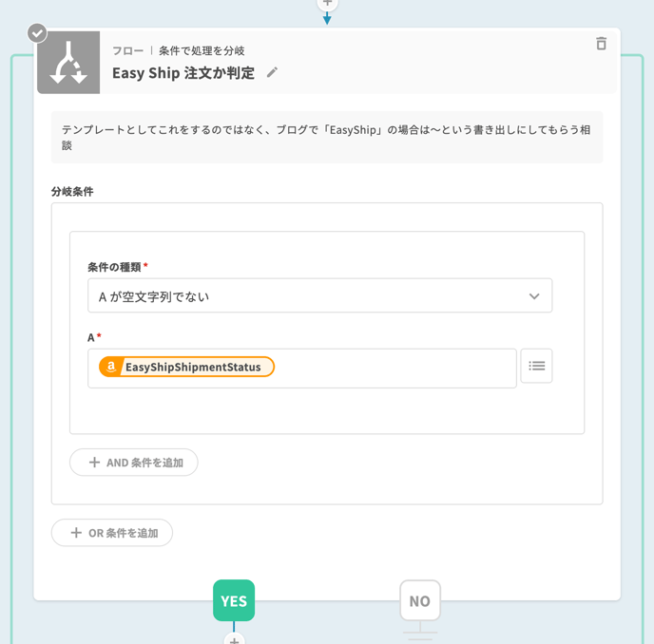Add a step under the YES branch

pos(234,639)
